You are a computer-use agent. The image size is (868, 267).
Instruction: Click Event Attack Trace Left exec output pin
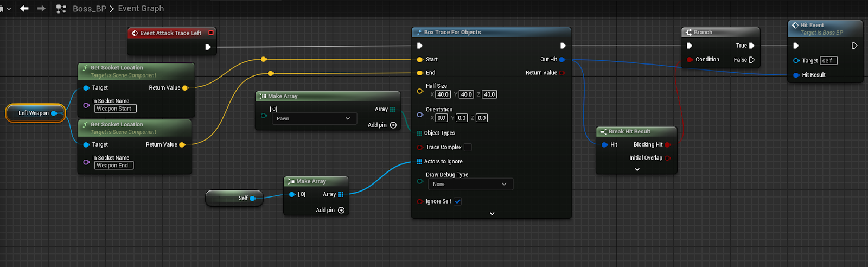pos(208,47)
